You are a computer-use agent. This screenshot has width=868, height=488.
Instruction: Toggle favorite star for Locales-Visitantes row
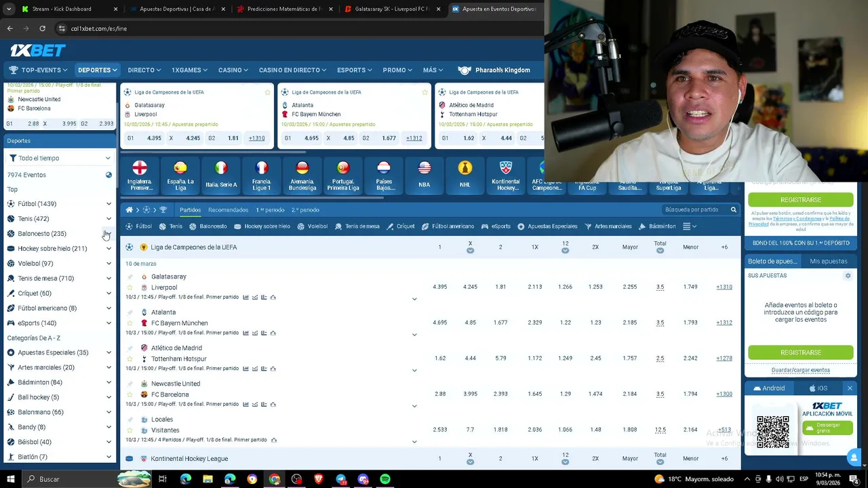click(x=130, y=430)
